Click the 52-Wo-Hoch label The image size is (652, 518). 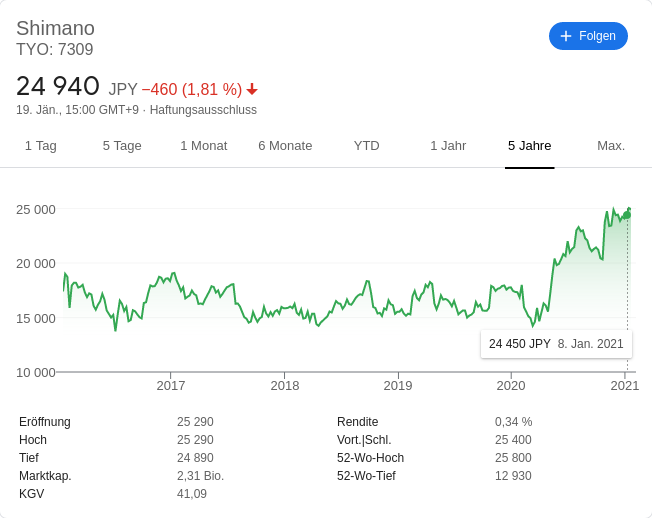pos(370,458)
